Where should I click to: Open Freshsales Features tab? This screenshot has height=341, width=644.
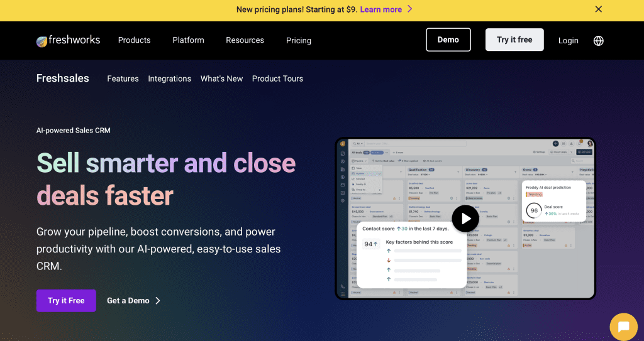pos(123,78)
